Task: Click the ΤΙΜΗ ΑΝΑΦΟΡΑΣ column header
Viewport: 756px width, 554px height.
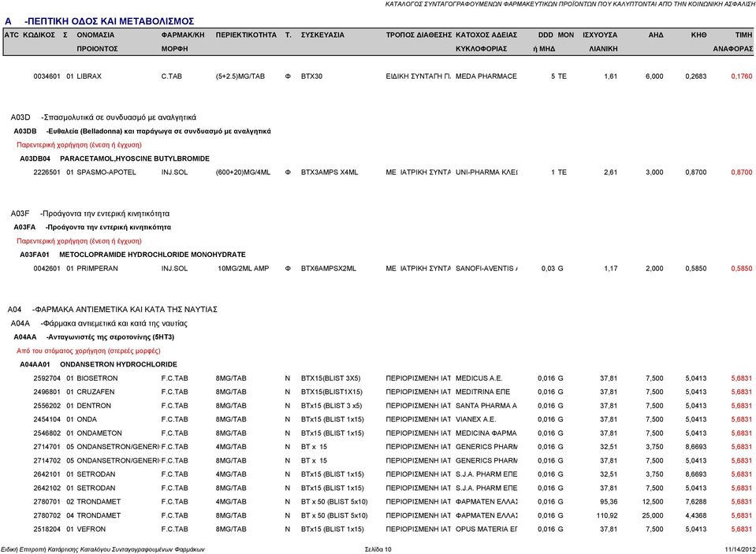Action: point(733,42)
